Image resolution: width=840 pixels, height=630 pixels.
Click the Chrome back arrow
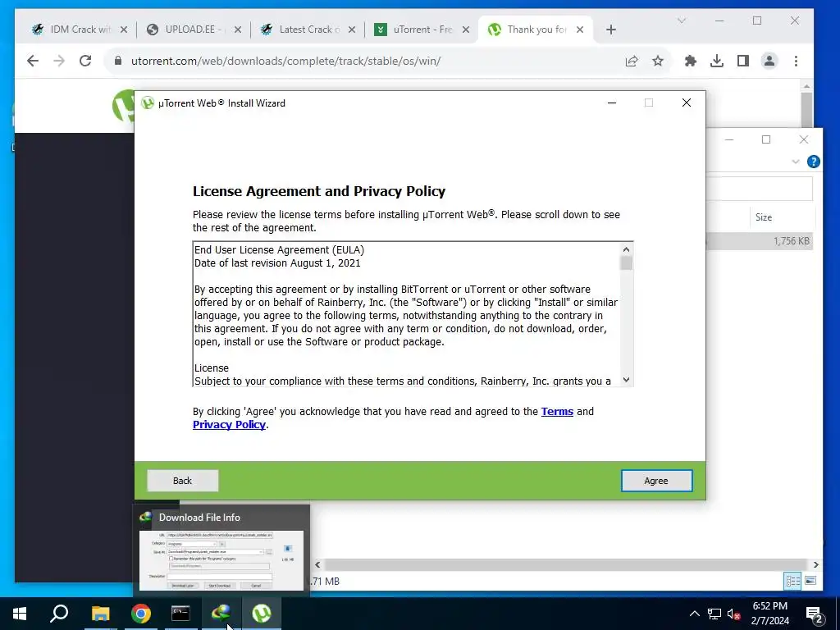(33, 61)
